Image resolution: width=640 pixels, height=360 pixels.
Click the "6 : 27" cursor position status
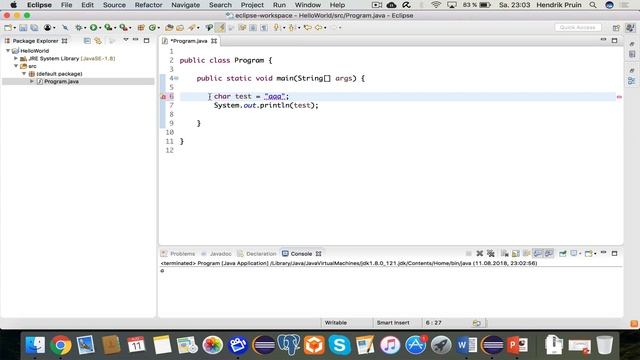pos(433,322)
